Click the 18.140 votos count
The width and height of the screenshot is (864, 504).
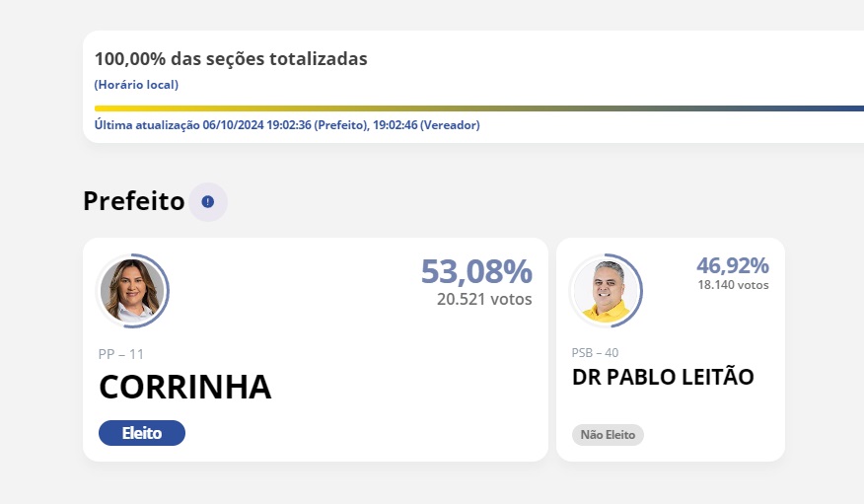[733, 285]
